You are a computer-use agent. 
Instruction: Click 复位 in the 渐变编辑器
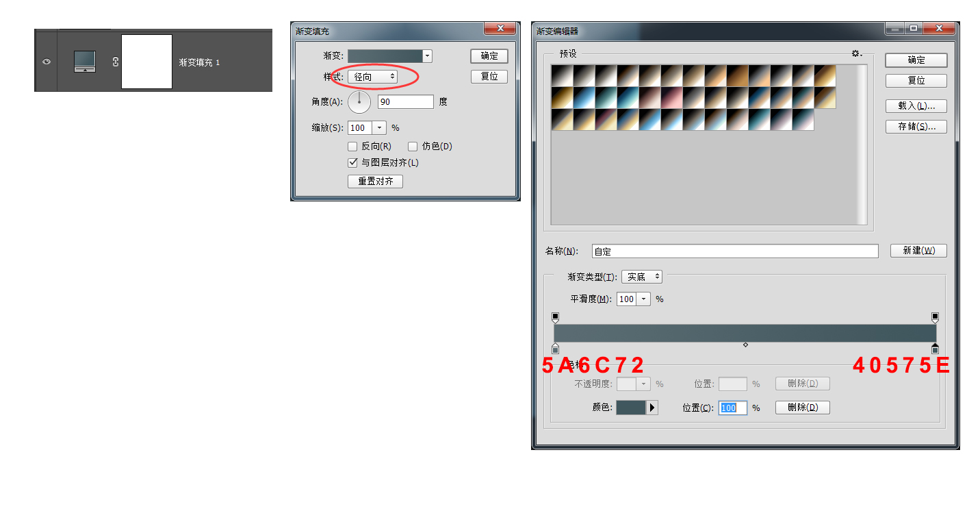916,81
